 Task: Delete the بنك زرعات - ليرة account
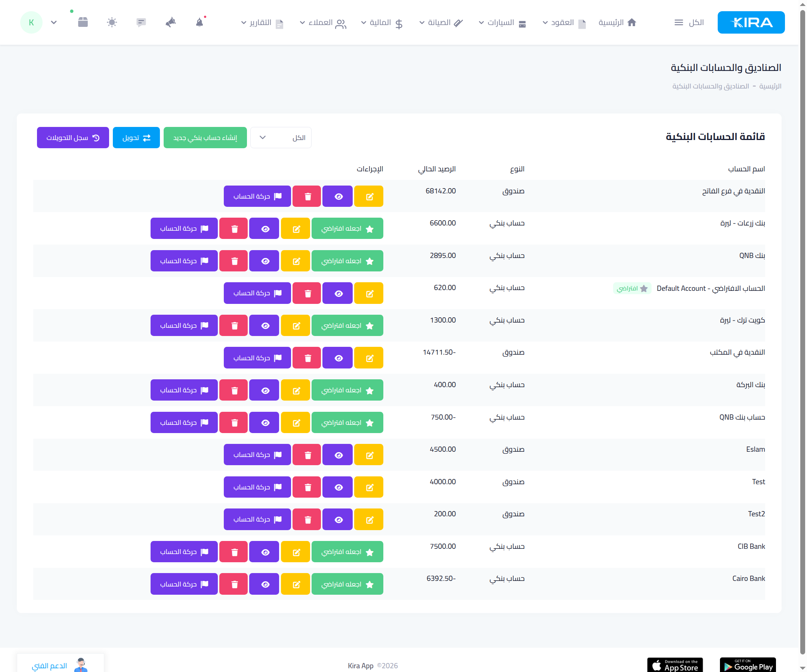(x=234, y=228)
